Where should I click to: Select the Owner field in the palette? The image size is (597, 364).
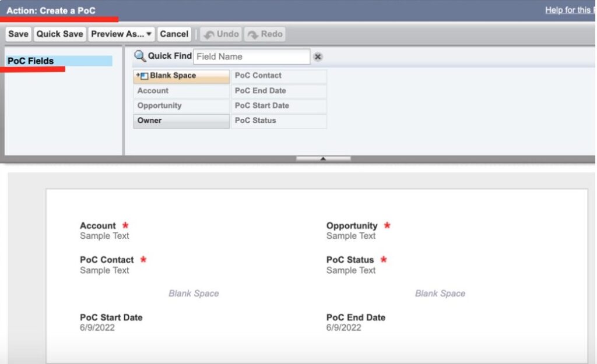tap(150, 120)
